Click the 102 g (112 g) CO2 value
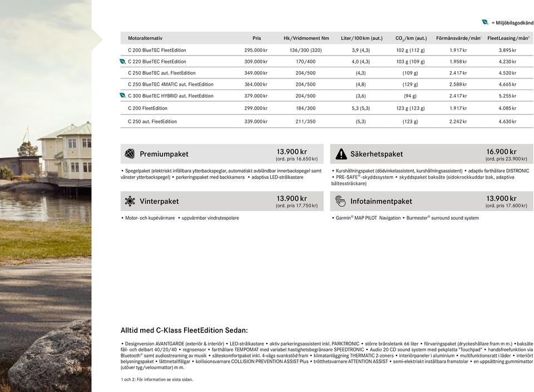Image resolution: width=534 pixels, height=392 pixels. [x=411, y=51]
